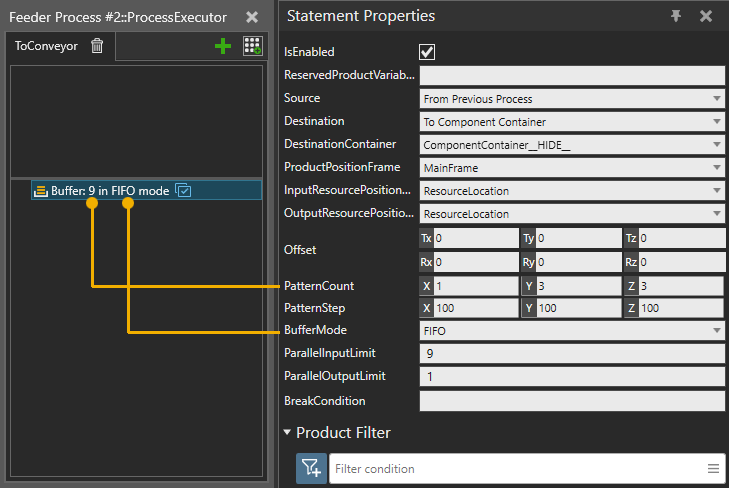Toggle the checkbox on Buffer statement
The image size is (729, 488).
click(x=183, y=190)
